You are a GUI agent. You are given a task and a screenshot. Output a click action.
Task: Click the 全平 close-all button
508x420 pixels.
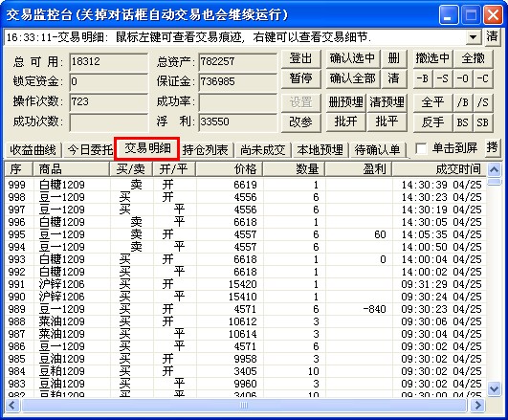coord(432,102)
